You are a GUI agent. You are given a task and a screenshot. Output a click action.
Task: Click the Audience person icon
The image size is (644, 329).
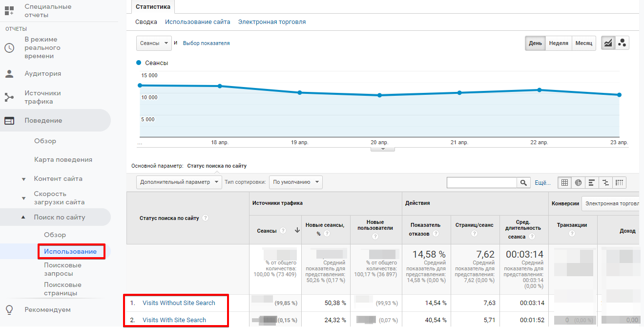pyautogui.click(x=9, y=74)
